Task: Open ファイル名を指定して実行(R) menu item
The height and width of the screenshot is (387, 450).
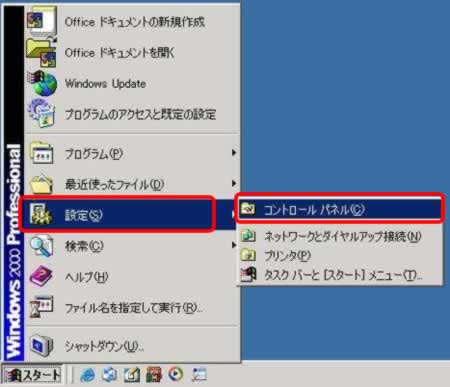Action: [x=133, y=307]
